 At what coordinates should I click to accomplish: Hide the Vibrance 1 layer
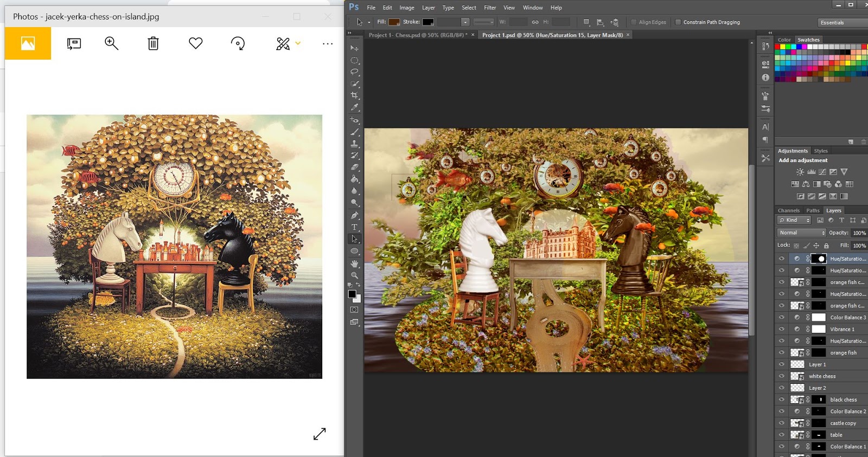click(782, 329)
